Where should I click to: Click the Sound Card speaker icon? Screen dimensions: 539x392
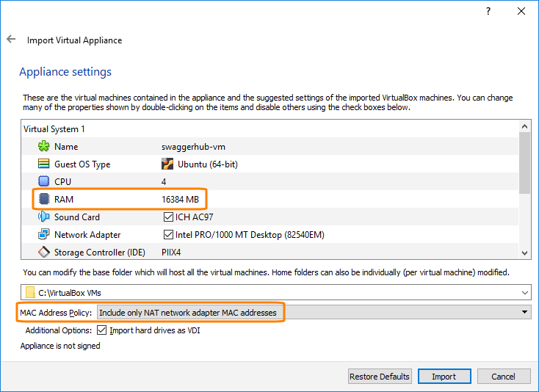point(43,217)
